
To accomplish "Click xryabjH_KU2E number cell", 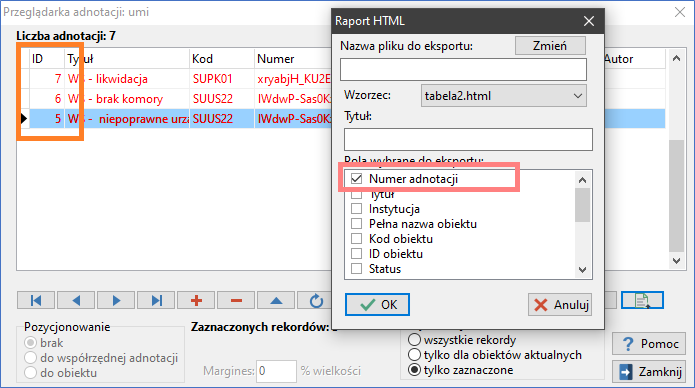I will (293, 79).
